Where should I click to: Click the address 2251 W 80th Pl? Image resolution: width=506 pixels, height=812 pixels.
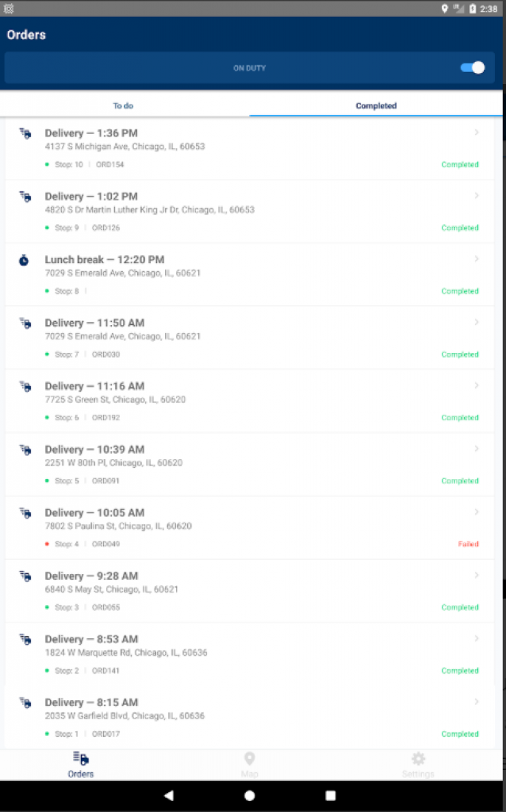pos(113,463)
